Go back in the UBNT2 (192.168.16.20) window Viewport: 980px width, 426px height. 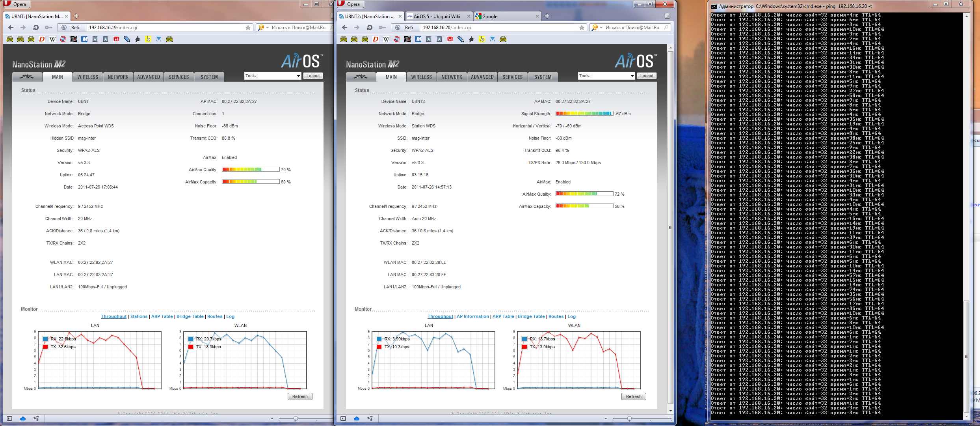click(344, 28)
